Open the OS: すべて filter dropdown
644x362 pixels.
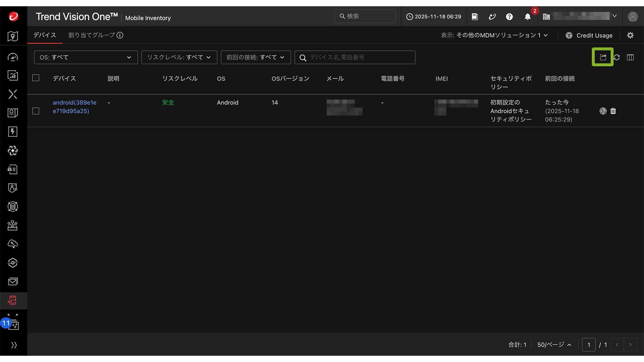click(x=86, y=57)
